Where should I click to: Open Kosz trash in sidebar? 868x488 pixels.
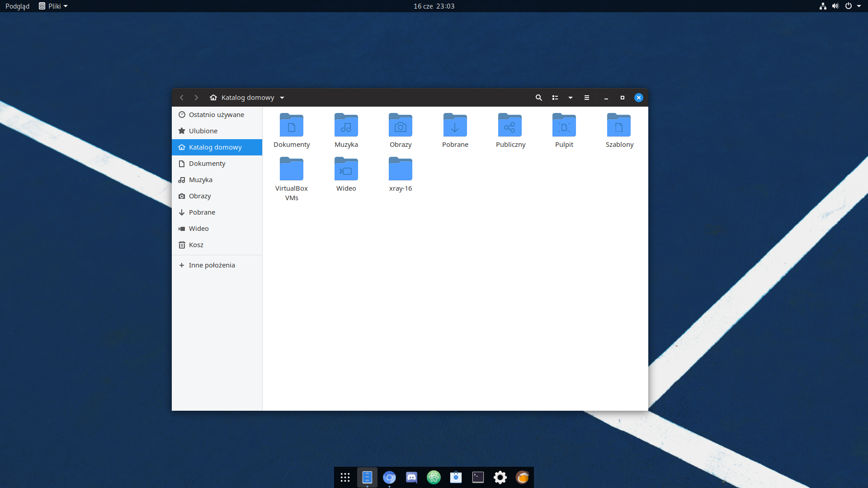point(217,245)
